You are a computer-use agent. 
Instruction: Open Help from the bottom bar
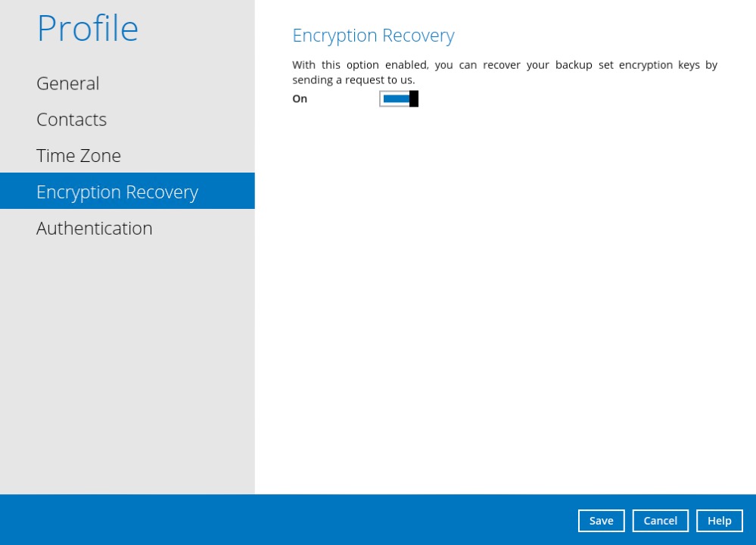click(719, 520)
